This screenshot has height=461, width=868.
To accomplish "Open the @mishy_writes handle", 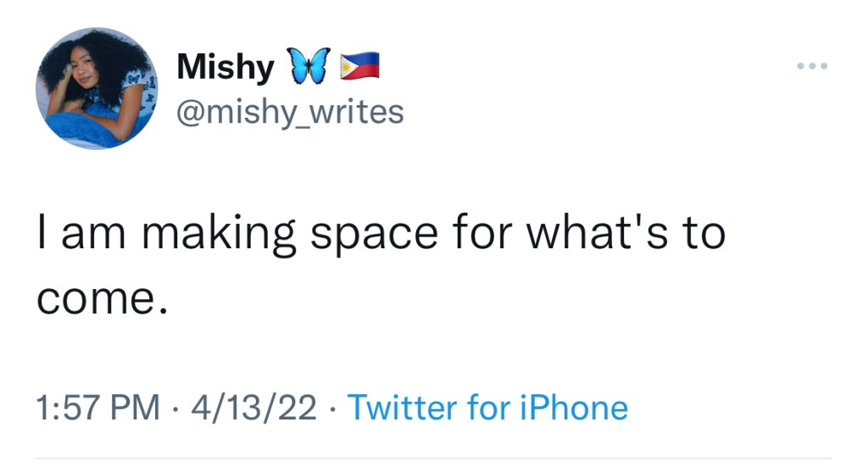I will coord(290,110).
